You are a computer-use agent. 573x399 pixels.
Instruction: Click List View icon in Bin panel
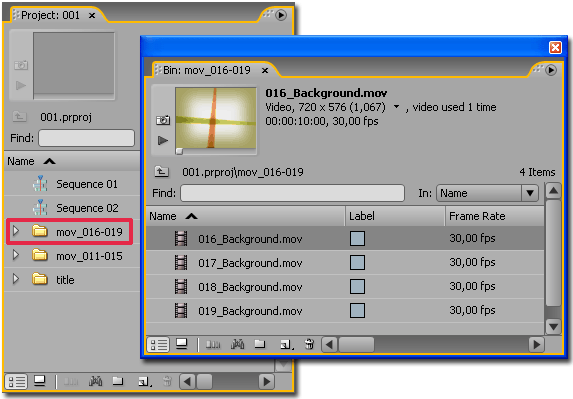[x=158, y=345]
